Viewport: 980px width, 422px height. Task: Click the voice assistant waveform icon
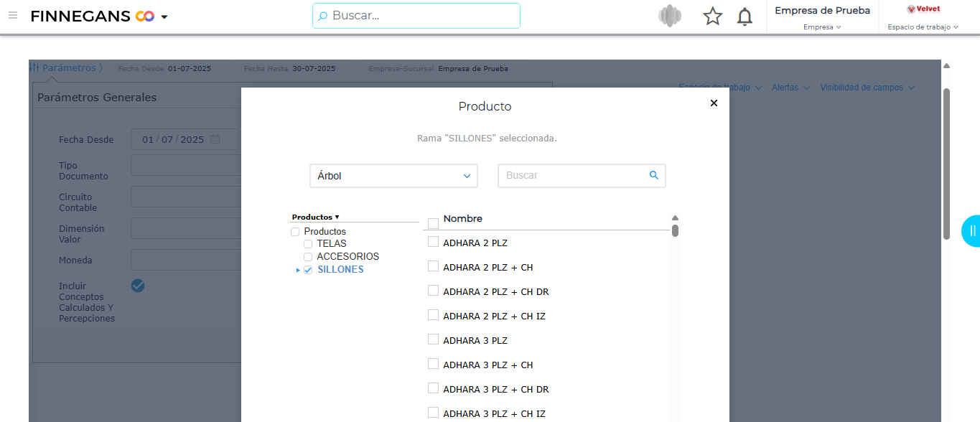669,17
